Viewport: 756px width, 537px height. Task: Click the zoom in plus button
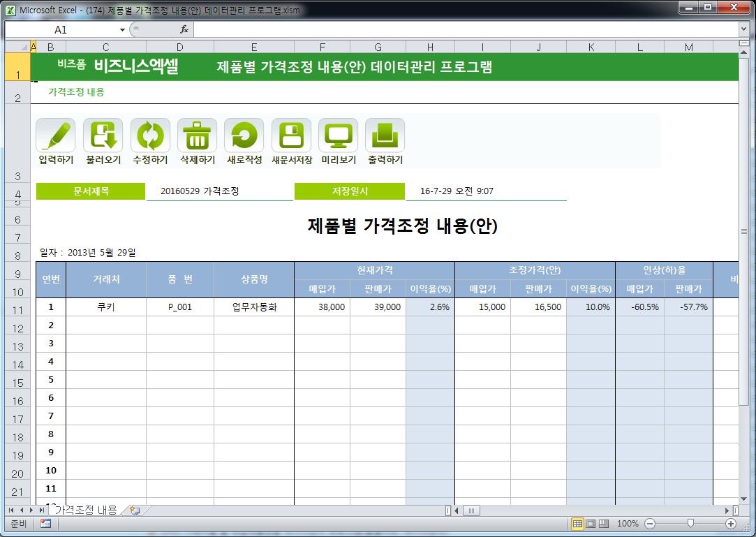click(x=731, y=524)
